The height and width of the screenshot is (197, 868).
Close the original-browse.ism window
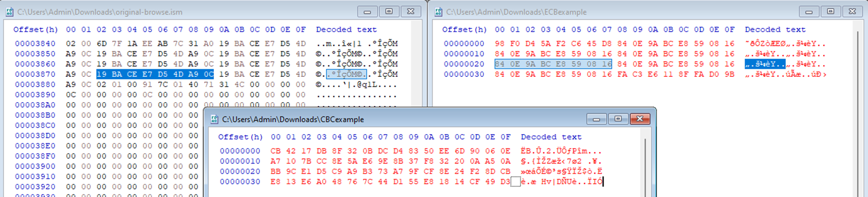[x=410, y=11]
